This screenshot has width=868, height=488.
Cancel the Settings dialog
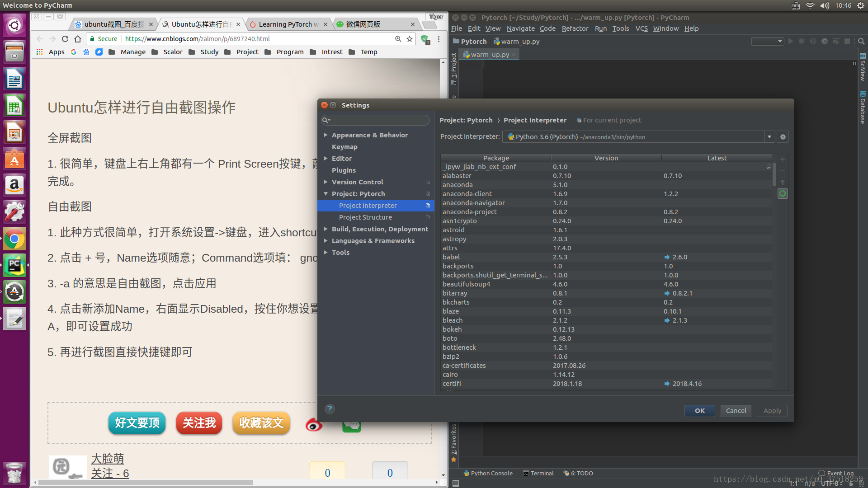pyautogui.click(x=736, y=411)
